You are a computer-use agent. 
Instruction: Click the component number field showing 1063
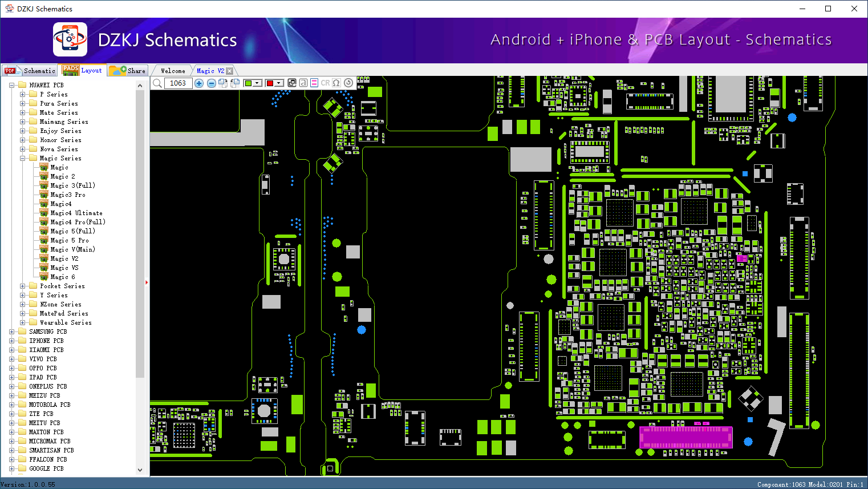178,83
